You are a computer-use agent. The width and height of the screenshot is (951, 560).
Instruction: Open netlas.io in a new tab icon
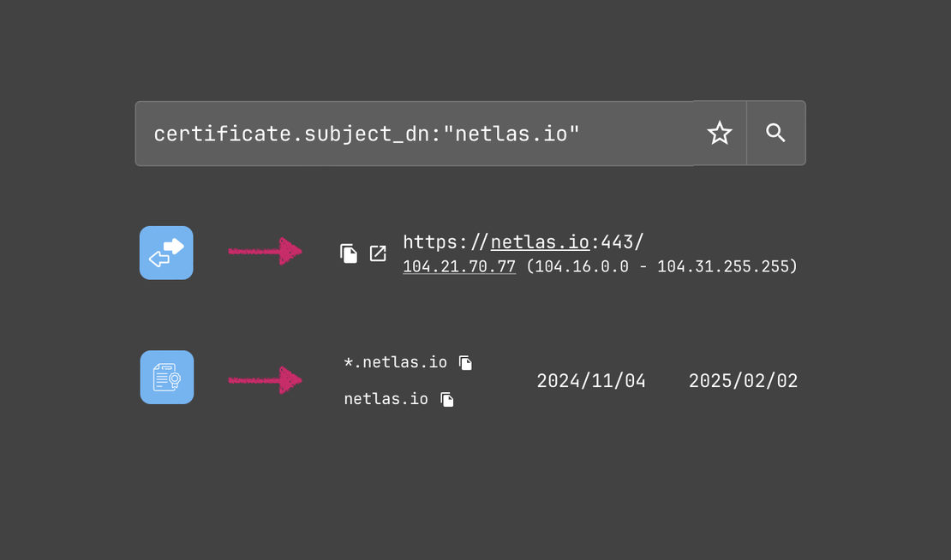tap(378, 253)
